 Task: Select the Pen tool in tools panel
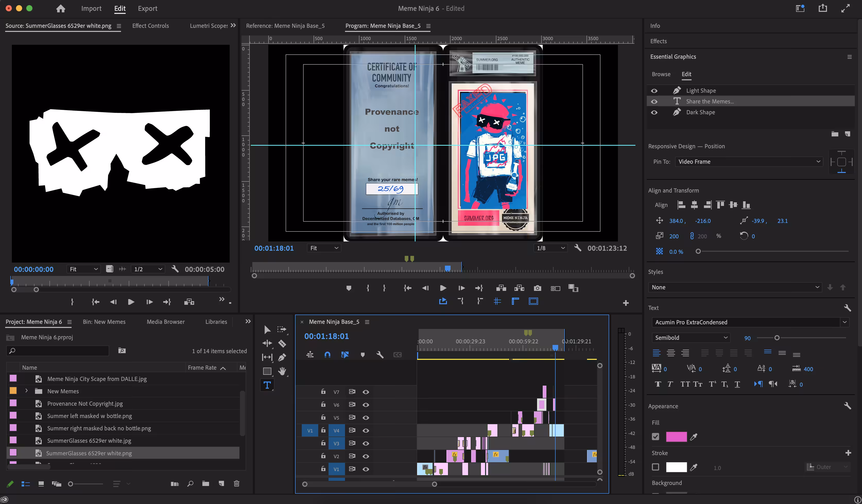tap(282, 357)
